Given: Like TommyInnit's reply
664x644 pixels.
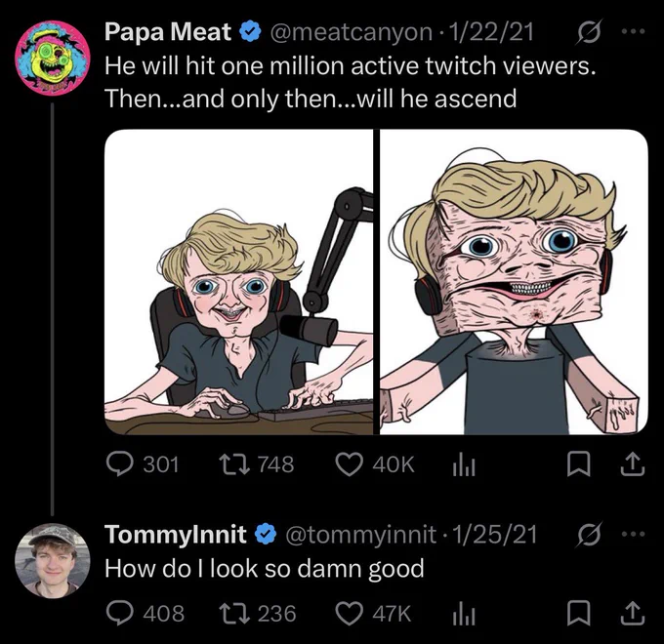Looking at the screenshot, I should [x=373, y=613].
